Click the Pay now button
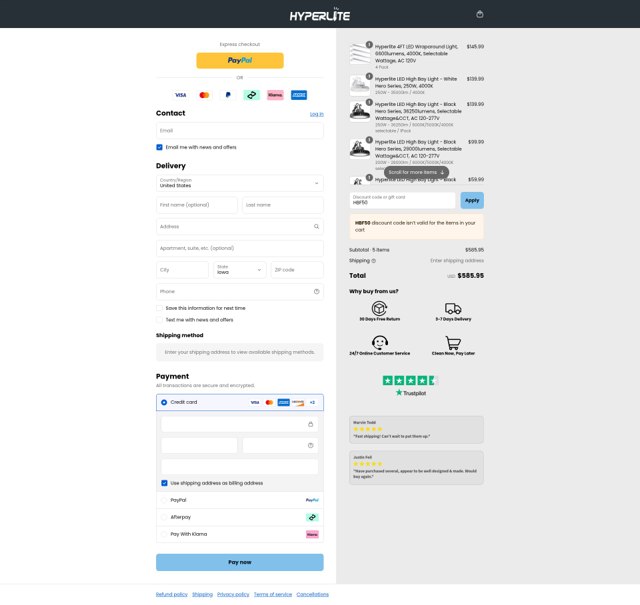 coord(240,563)
